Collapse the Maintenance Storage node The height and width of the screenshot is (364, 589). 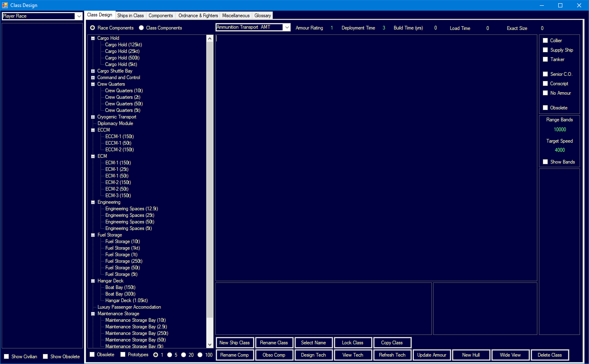(93, 314)
